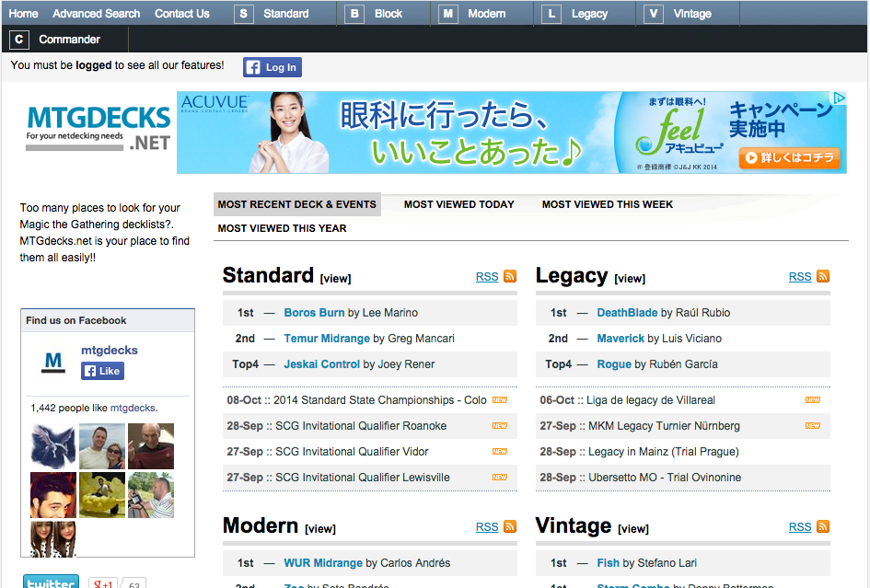Click the Twitter button
The image size is (870, 588).
click(x=51, y=582)
